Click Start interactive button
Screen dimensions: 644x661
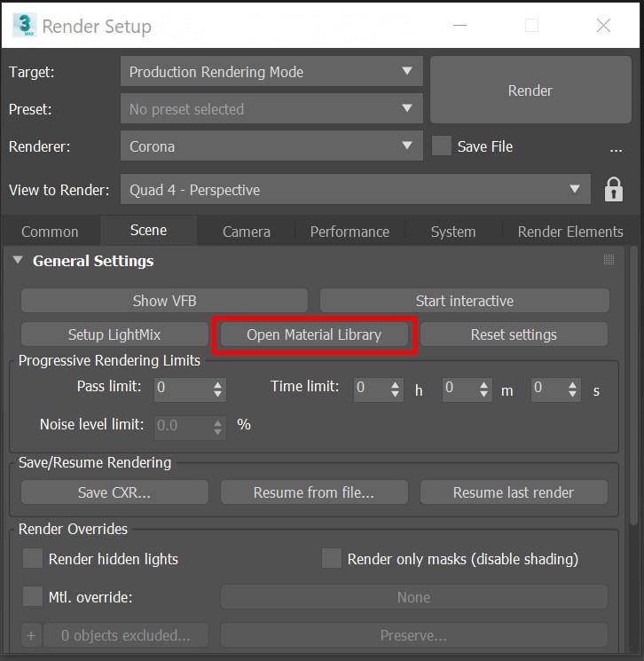click(465, 301)
